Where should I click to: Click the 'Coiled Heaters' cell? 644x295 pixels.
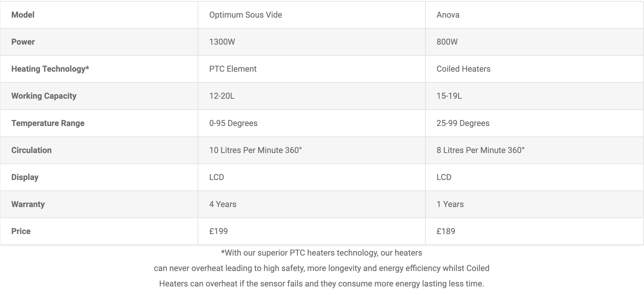(463, 69)
